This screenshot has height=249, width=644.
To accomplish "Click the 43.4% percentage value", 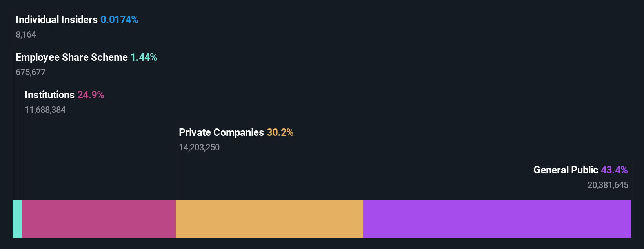I will coord(614,170).
